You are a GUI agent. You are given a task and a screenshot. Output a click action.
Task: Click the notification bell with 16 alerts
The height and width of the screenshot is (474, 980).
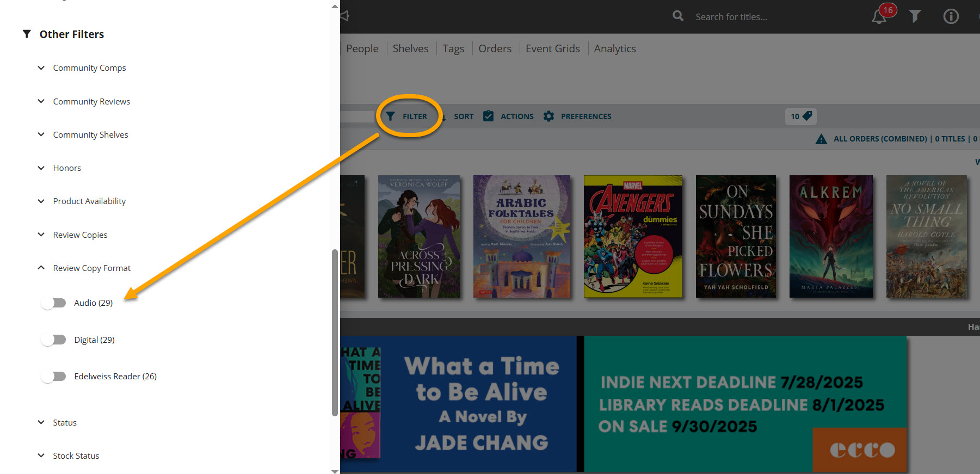pos(879,16)
